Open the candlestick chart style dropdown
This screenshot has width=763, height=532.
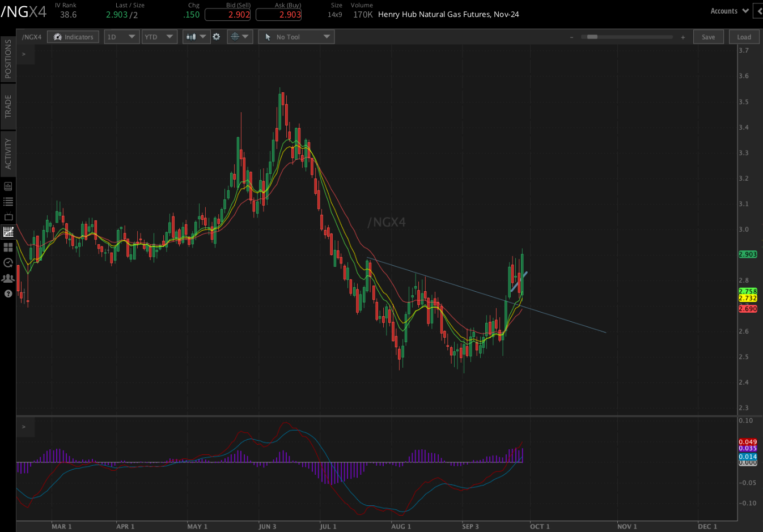(196, 37)
